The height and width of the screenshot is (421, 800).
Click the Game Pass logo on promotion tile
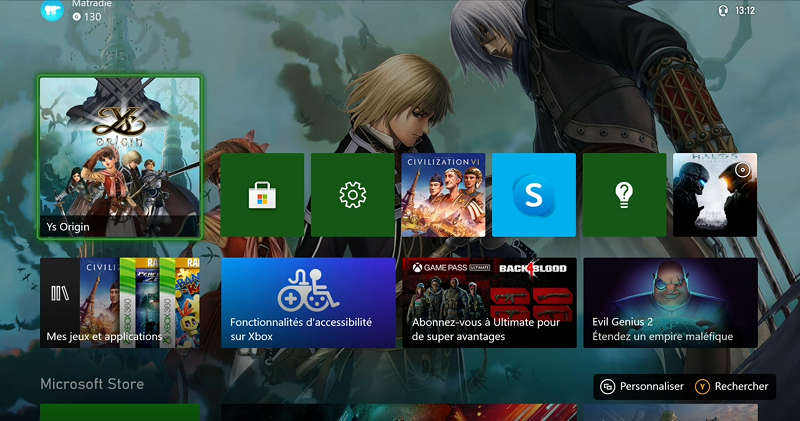click(x=451, y=268)
